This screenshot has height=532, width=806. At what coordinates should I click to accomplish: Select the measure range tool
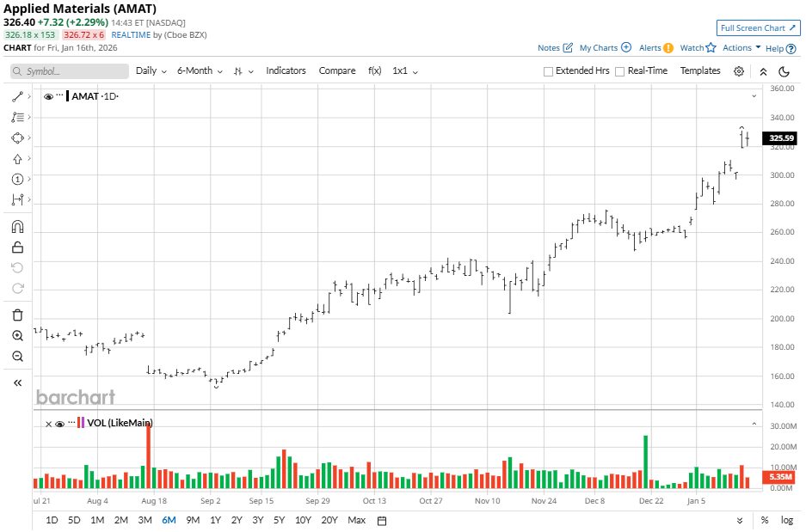coord(17,199)
